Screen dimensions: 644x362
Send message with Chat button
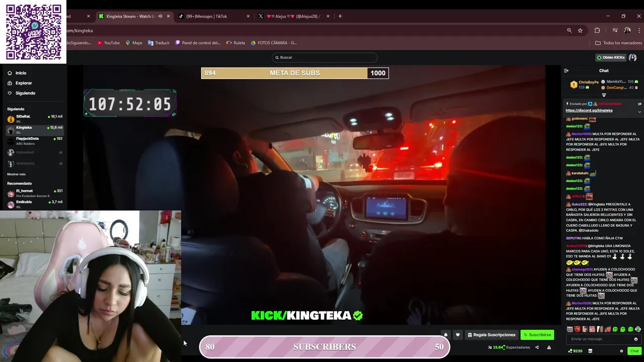[x=634, y=351]
